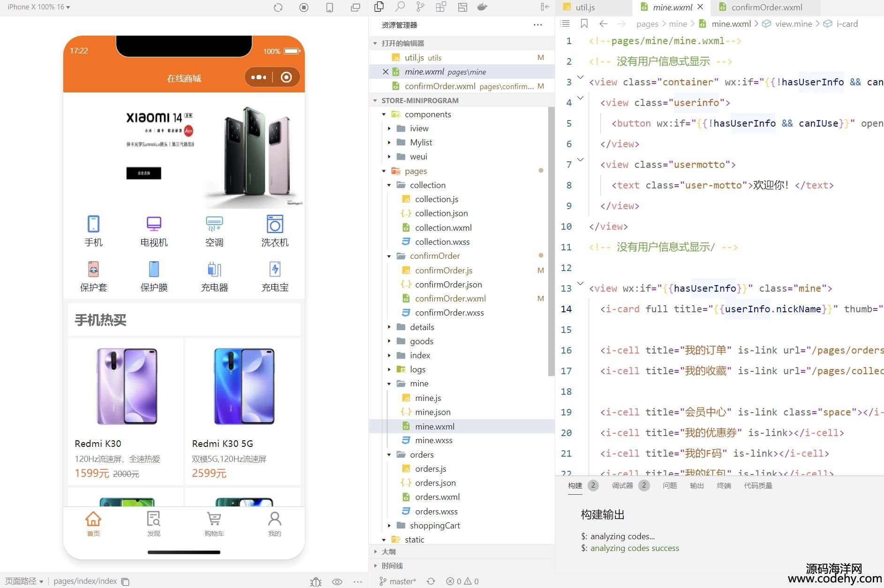Viewport: 884px width, 588px height.
Task: Click the bookmark icon in editor breadcrumb bar
Action: tap(584, 24)
